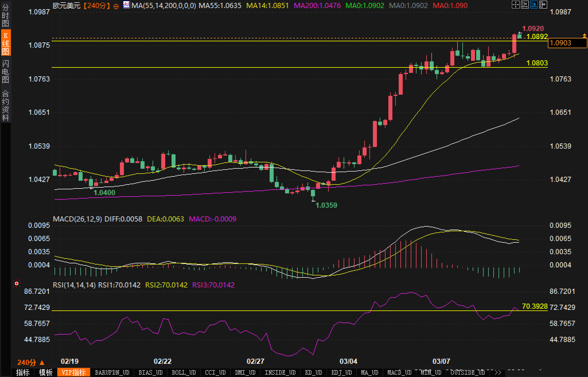Click the 02/27 date marker on time axis
Image resolution: width=588 pixels, height=377 pixels.
[255, 361]
